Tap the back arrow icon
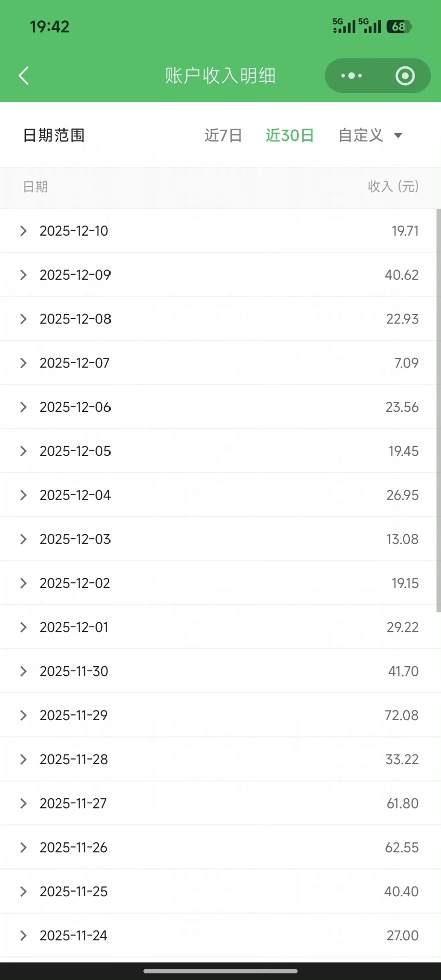441x980 pixels. 24,76
